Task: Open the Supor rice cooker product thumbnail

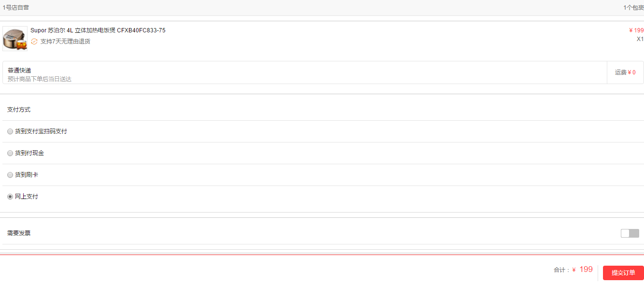Action: [15, 39]
